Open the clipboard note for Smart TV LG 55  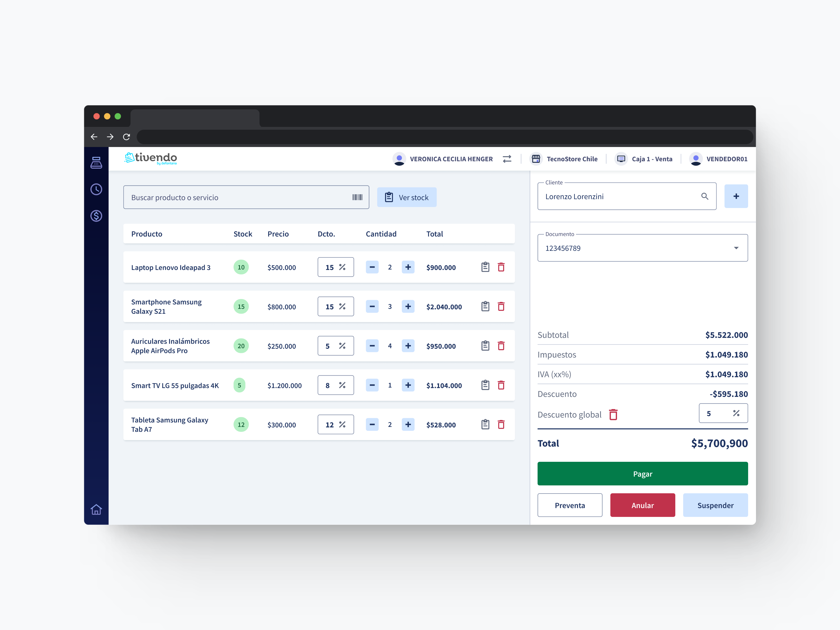pyautogui.click(x=485, y=385)
